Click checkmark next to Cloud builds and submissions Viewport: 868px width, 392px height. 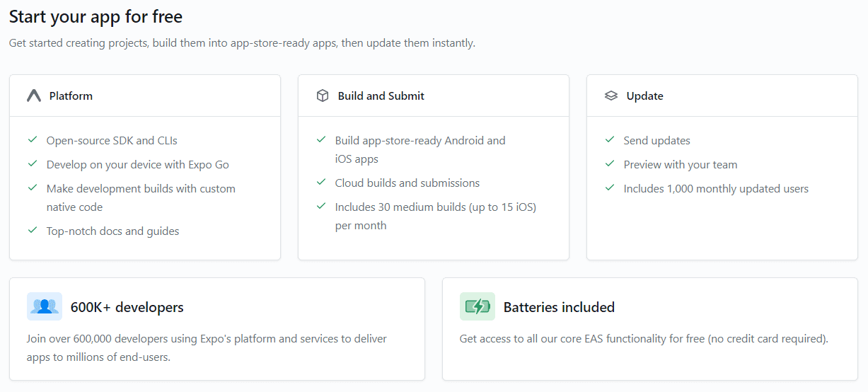point(321,183)
